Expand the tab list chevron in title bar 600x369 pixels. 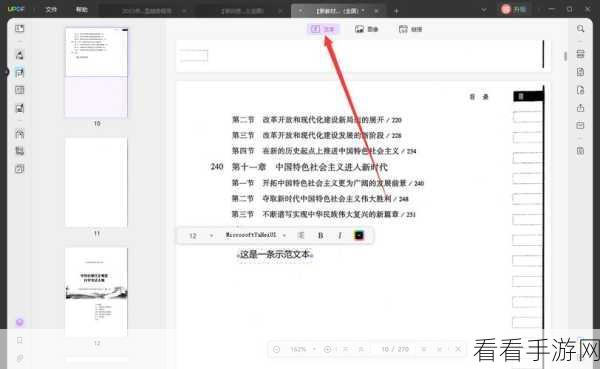point(484,10)
